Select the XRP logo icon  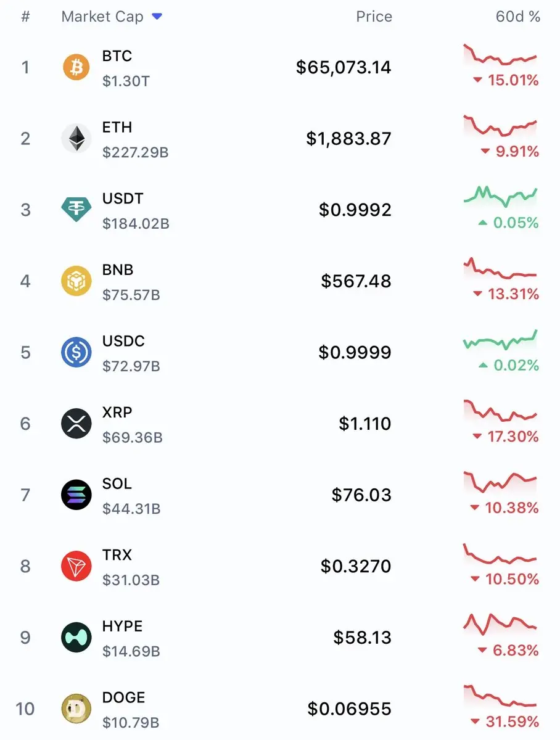click(76, 424)
